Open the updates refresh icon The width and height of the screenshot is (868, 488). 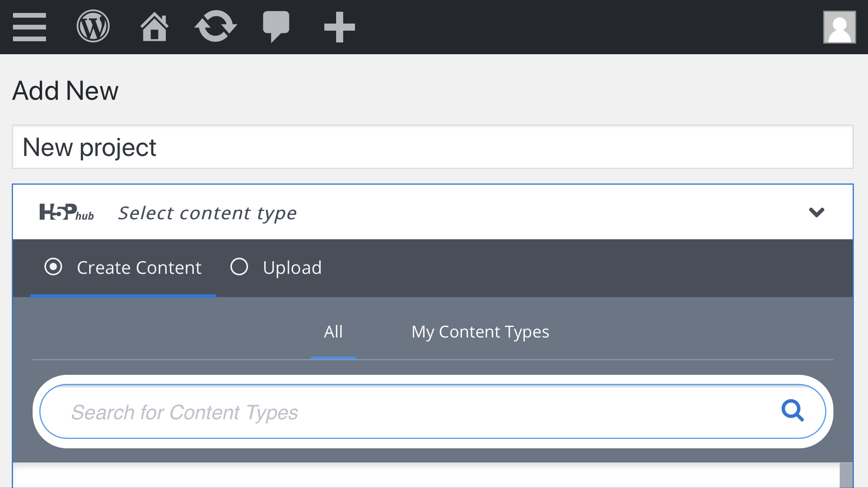coord(215,26)
